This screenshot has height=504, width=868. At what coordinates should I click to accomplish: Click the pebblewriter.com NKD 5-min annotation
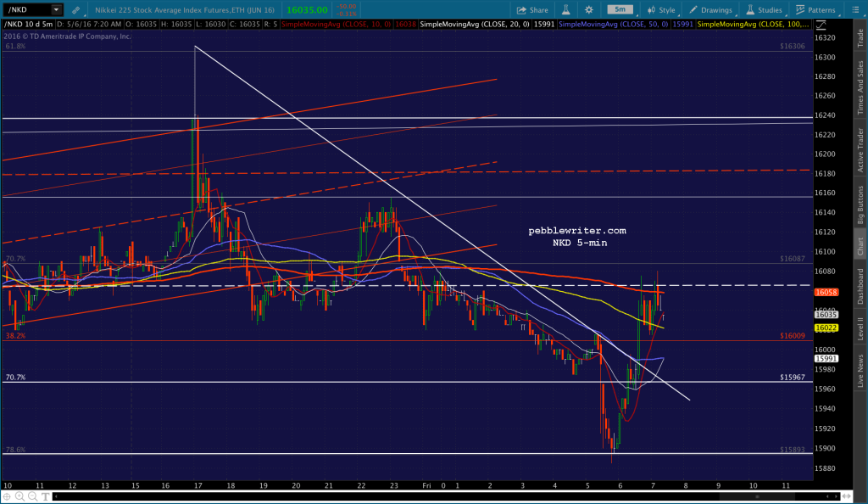(577, 237)
